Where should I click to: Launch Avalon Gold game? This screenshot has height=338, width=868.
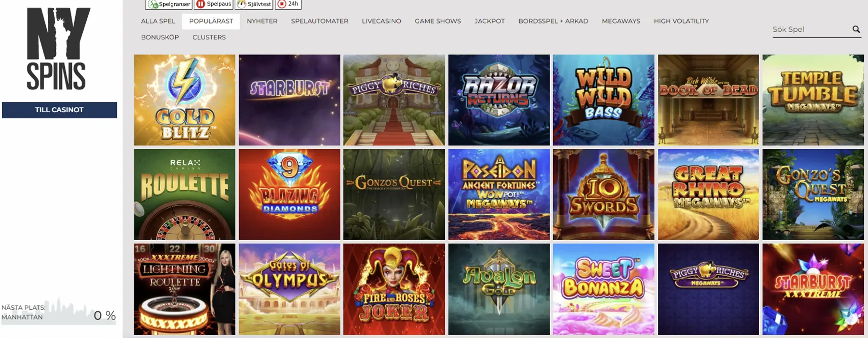click(499, 289)
